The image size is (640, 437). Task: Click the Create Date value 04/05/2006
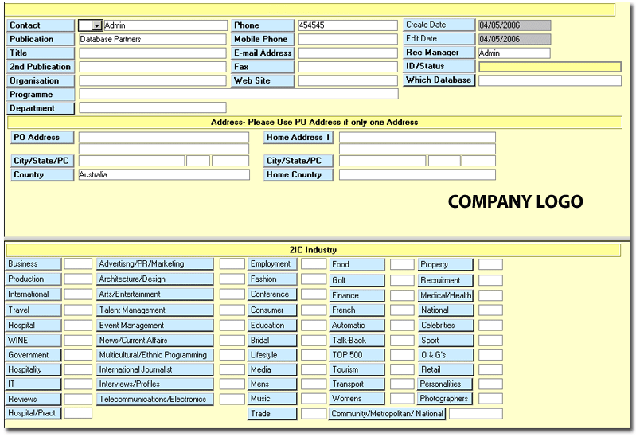(x=514, y=25)
